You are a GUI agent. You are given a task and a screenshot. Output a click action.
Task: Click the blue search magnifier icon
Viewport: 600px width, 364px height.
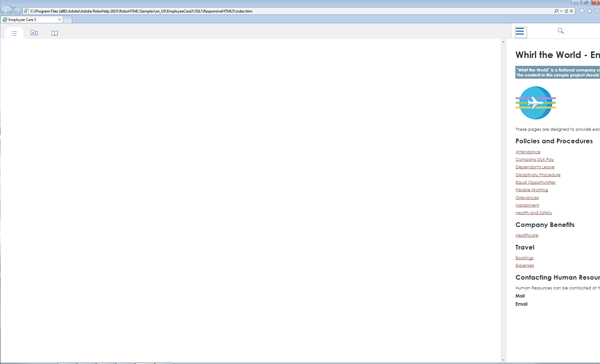(x=561, y=31)
